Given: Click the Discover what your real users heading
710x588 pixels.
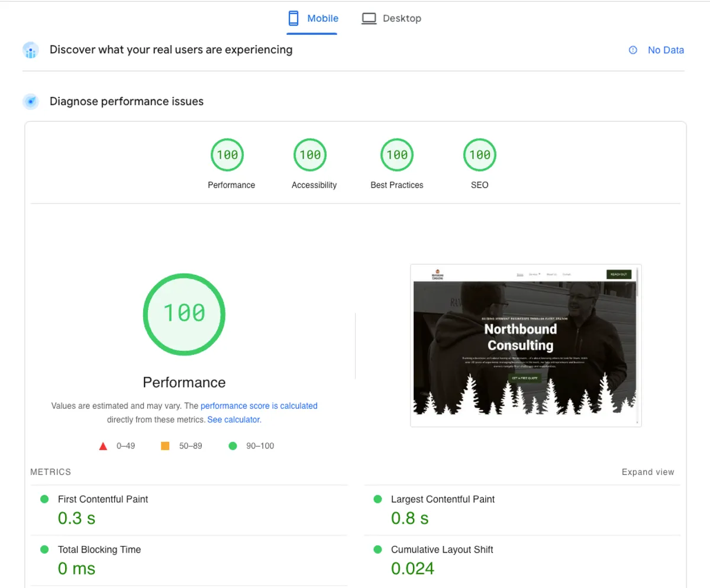Looking at the screenshot, I should point(171,50).
